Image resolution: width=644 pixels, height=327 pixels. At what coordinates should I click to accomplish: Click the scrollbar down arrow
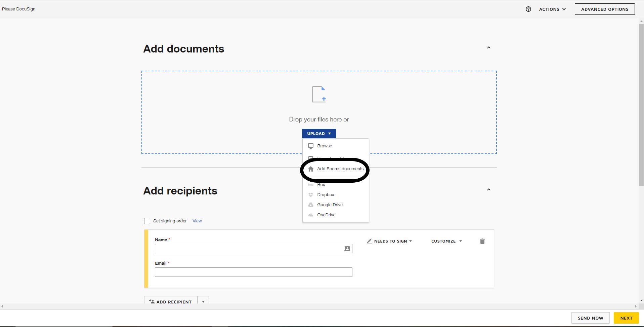641,300
